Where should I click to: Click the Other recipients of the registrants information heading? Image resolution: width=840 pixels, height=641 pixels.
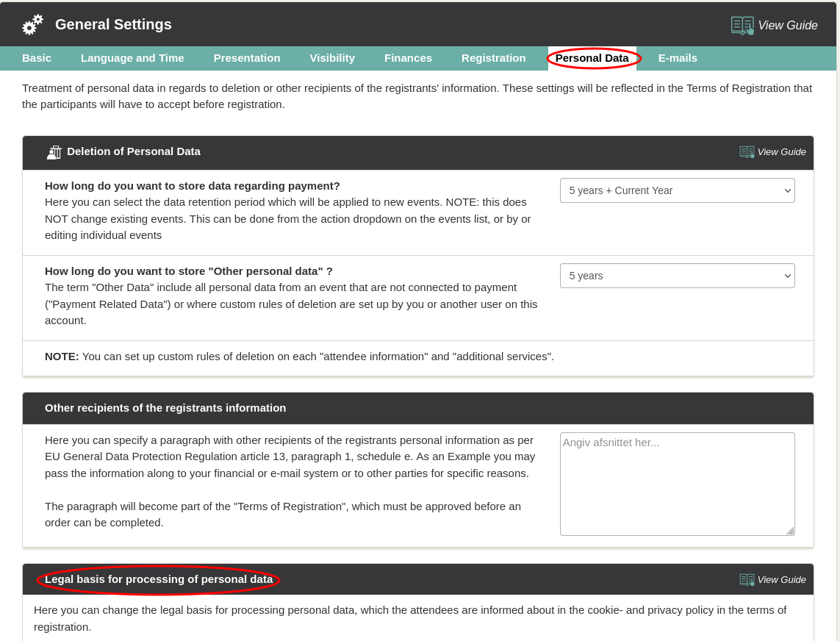(x=165, y=409)
